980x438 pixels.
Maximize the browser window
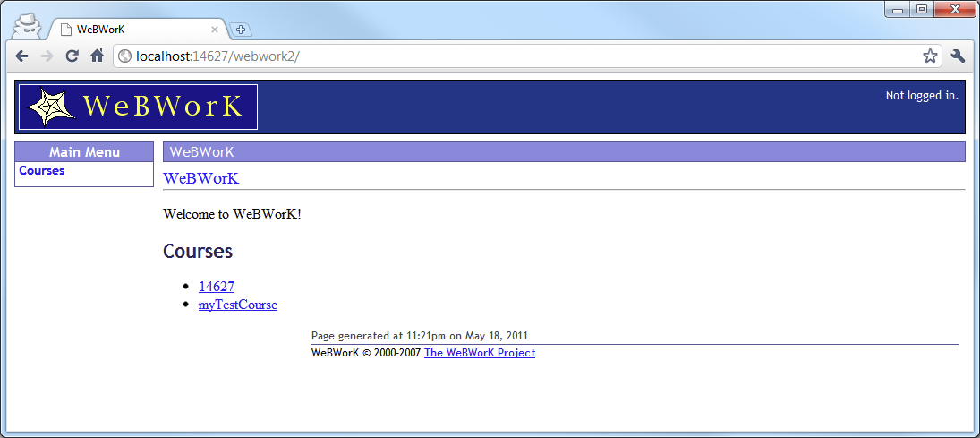click(922, 9)
